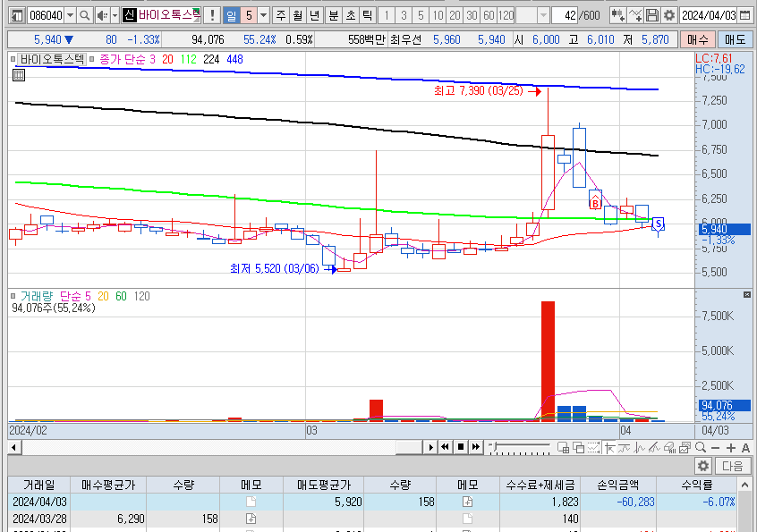Click the chart layout icon left of stock code

point(17,15)
